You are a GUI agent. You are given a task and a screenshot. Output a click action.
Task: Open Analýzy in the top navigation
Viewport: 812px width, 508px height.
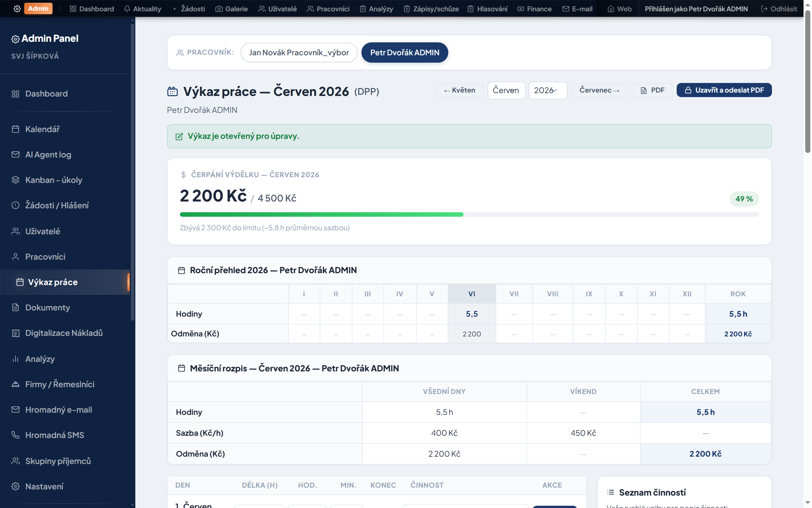click(376, 9)
